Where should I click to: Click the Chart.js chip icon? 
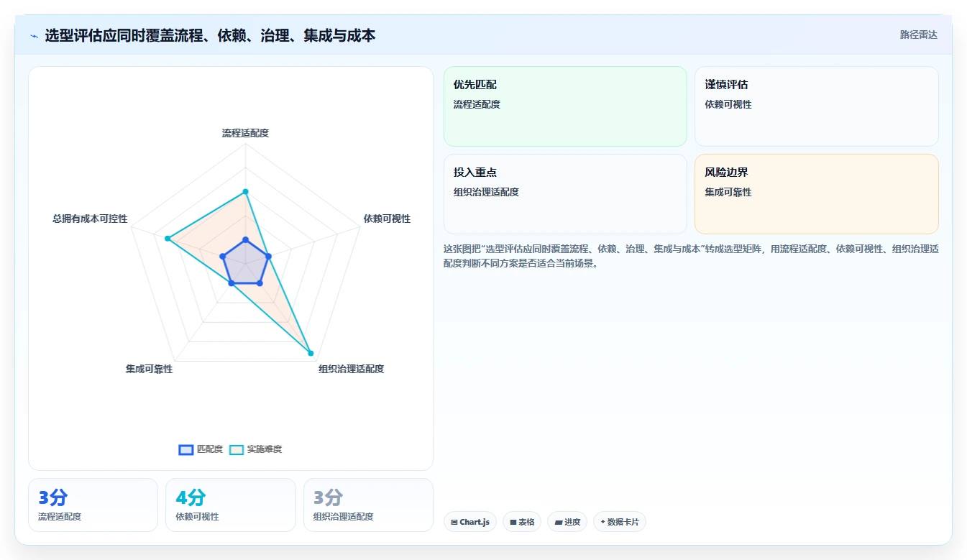[x=454, y=522]
